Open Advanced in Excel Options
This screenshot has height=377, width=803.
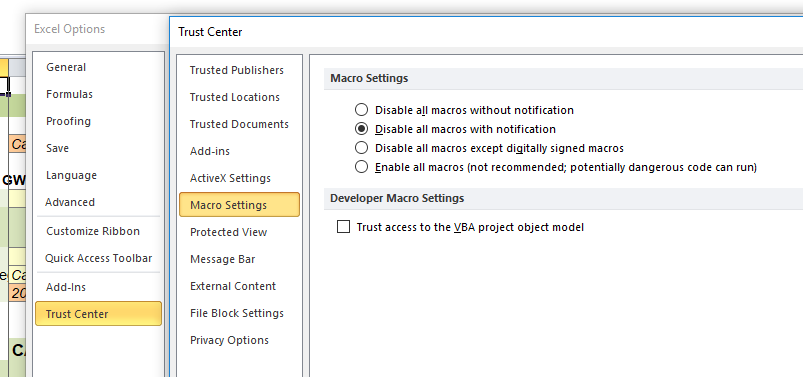[70, 202]
